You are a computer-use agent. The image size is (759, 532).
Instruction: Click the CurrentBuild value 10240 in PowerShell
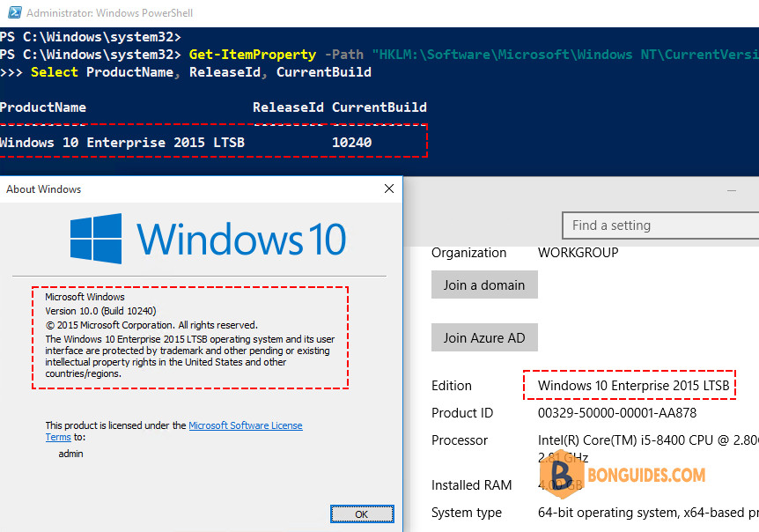pos(352,143)
